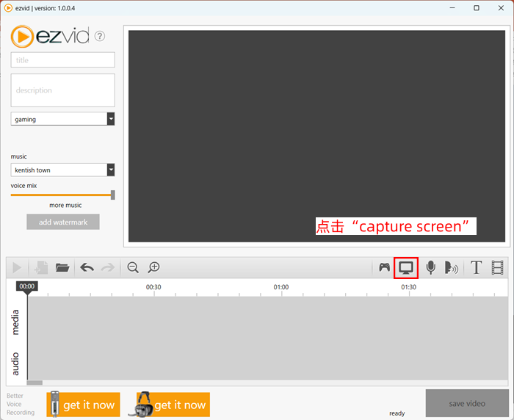Screen dimensions: 514x420
Task: Maximize the ezvid window
Action: pyautogui.click(x=477, y=8)
